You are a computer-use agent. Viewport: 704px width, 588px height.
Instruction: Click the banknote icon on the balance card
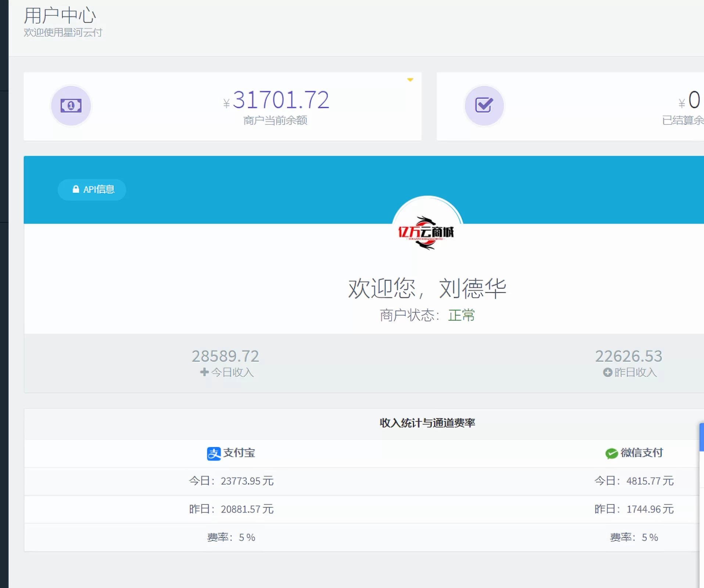point(71,106)
